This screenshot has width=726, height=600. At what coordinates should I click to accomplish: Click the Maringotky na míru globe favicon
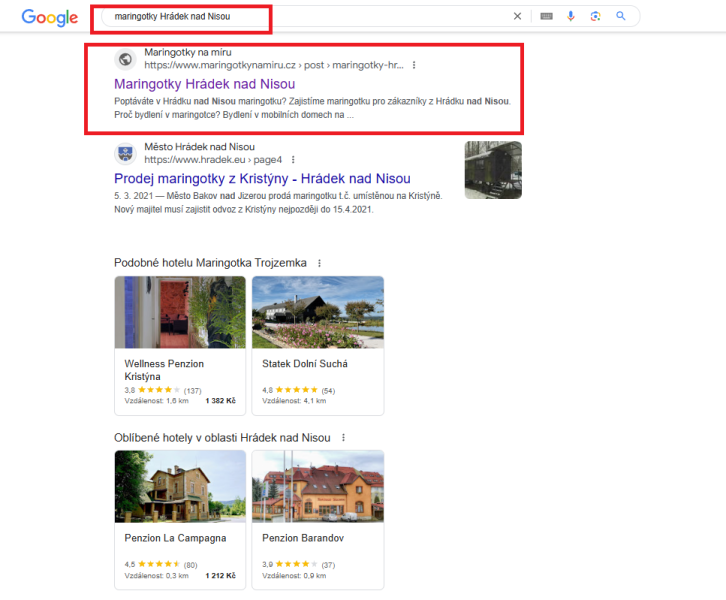[x=125, y=59]
